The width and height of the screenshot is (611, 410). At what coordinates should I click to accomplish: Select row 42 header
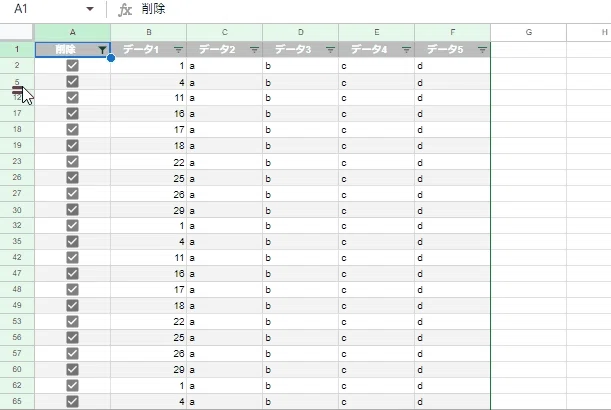coord(17,257)
